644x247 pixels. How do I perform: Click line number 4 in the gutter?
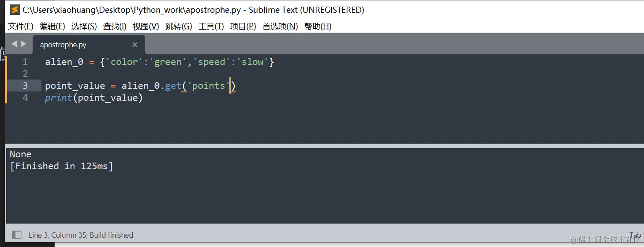pos(25,98)
